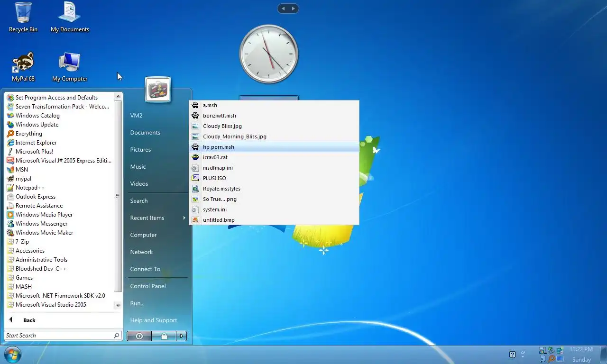Open Royale.msstyles from recent items

pos(274,189)
